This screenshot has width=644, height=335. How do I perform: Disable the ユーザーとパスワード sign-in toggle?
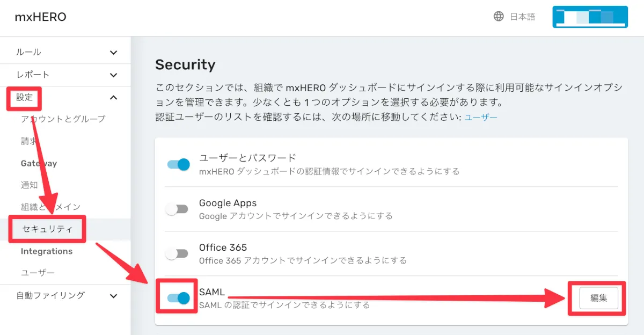coord(179,164)
